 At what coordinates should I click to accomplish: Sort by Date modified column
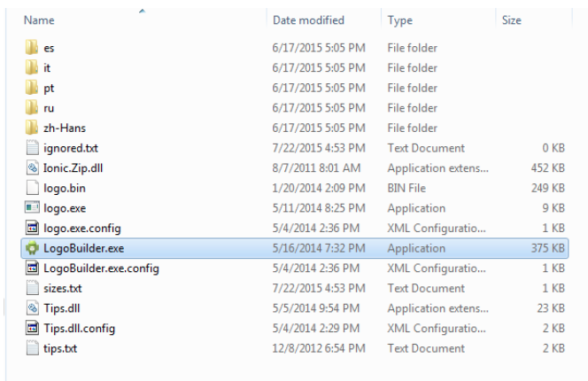click(x=307, y=19)
